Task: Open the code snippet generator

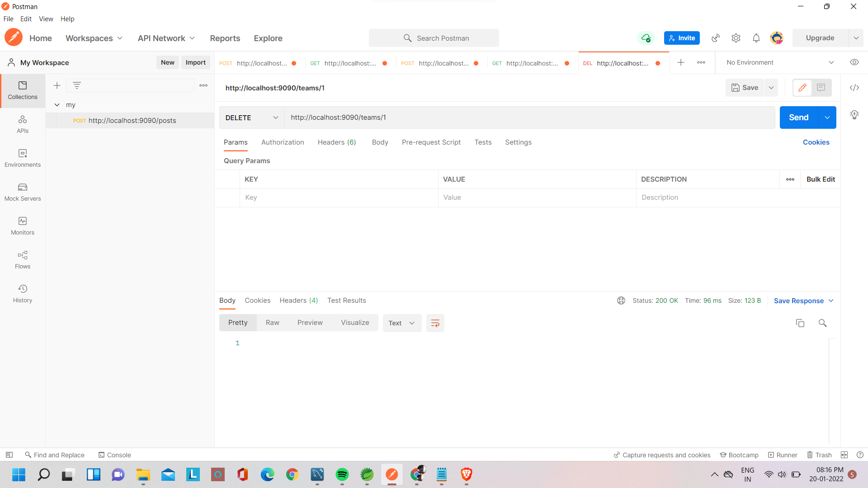Action: click(854, 87)
